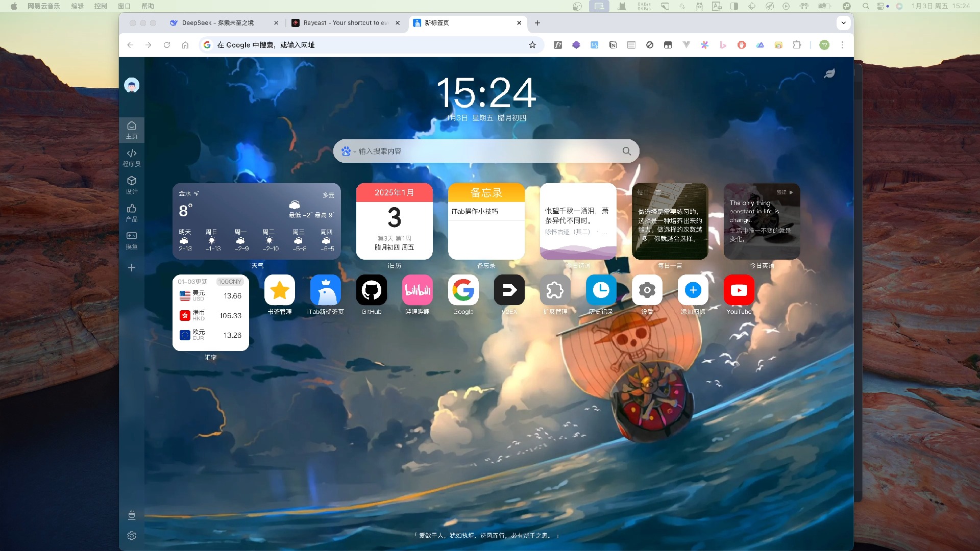Click the add icon plus tile

[x=693, y=290]
